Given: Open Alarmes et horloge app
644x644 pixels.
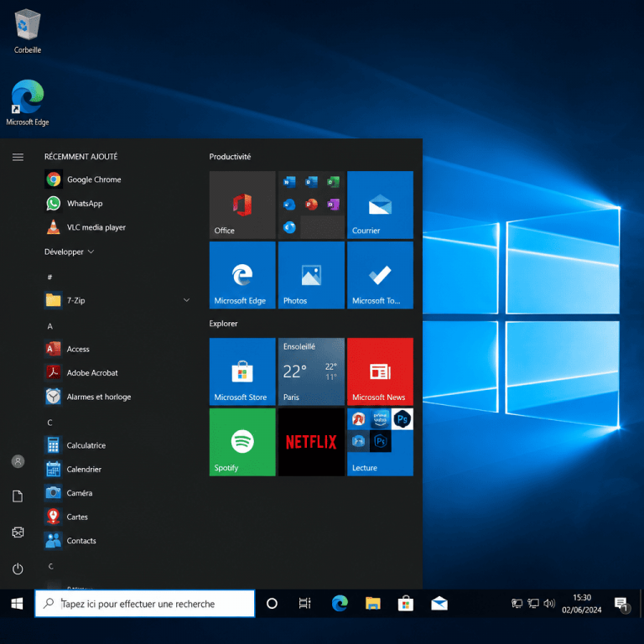Looking at the screenshot, I should point(117,397).
